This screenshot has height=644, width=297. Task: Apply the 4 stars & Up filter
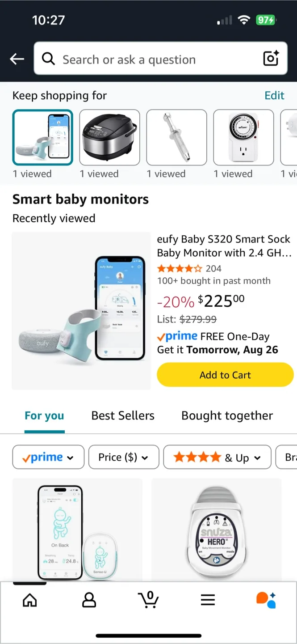click(x=217, y=457)
